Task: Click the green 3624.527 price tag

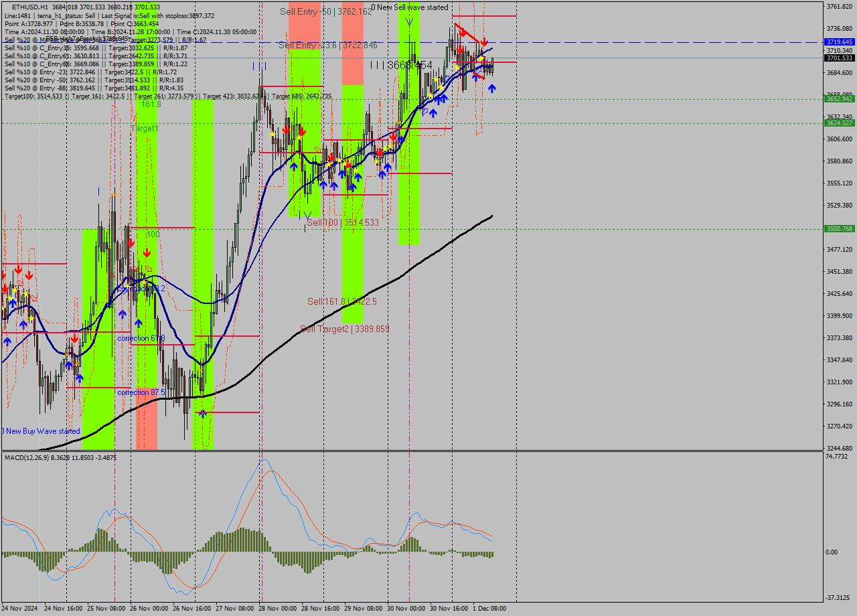Action: [x=840, y=123]
